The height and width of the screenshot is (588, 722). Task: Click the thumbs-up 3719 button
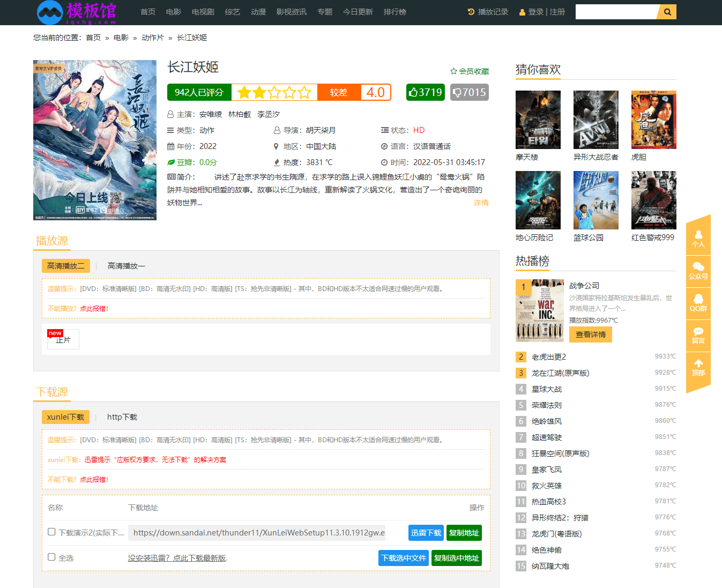coord(426,92)
